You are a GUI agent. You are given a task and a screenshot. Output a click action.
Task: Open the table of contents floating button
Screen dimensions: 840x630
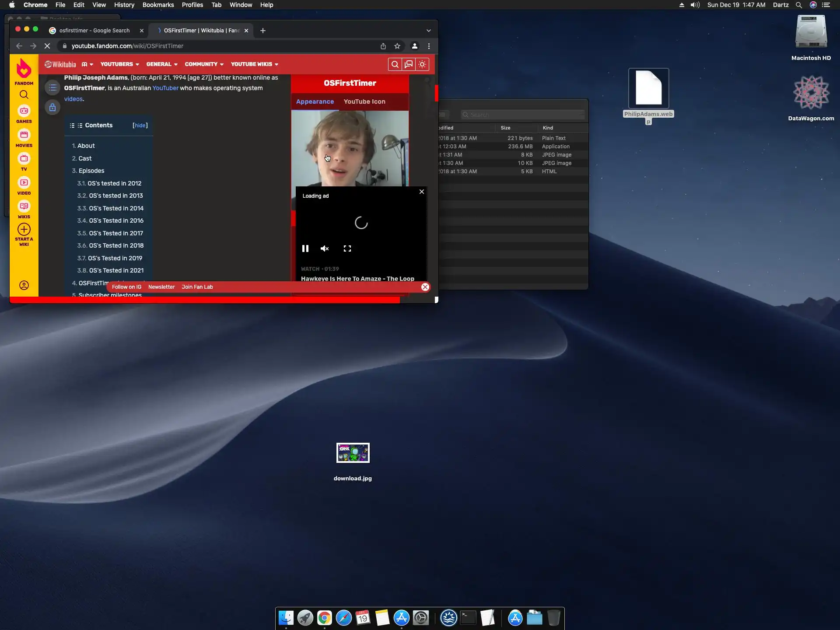point(52,87)
